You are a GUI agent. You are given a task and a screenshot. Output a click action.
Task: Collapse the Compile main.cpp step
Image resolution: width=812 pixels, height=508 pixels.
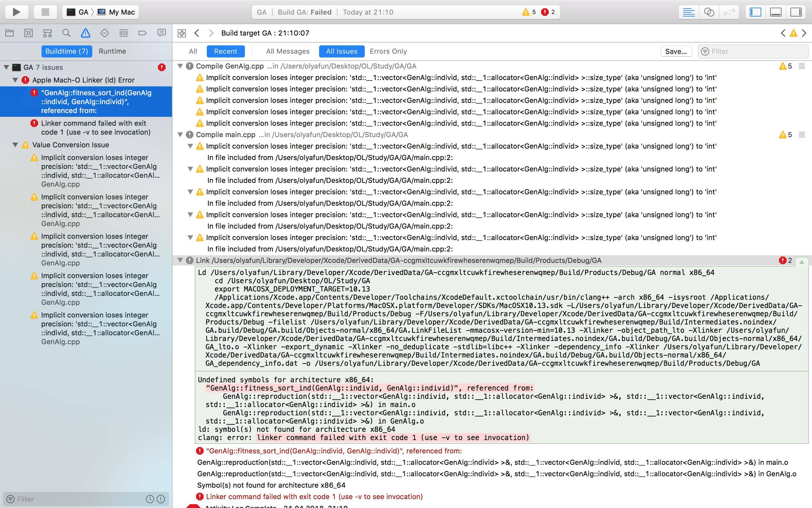pos(180,135)
